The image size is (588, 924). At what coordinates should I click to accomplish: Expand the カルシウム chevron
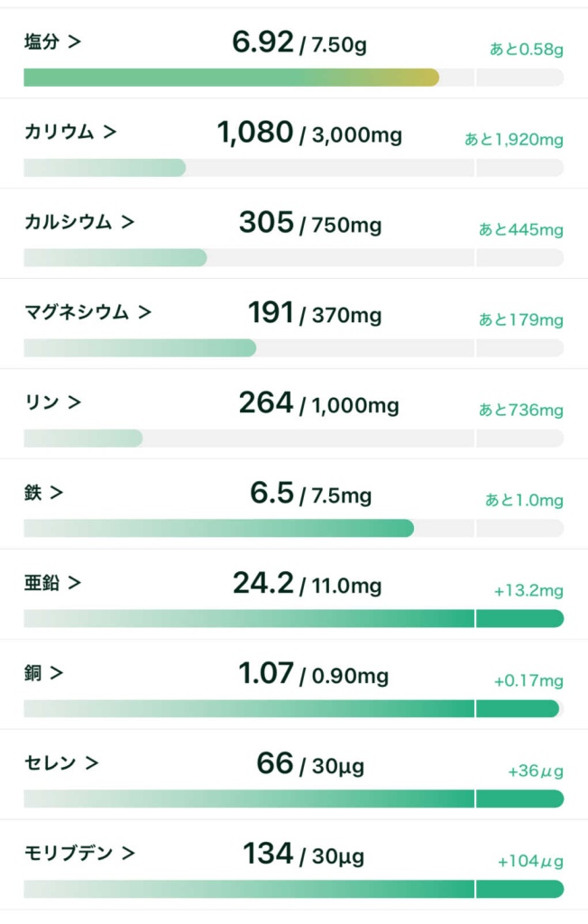[x=127, y=222]
